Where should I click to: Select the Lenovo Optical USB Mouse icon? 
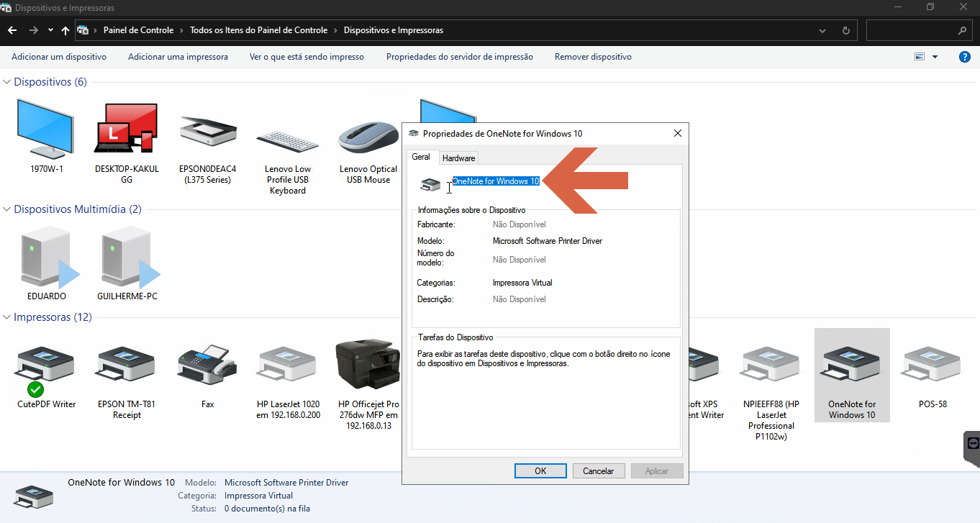(x=368, y=139)
